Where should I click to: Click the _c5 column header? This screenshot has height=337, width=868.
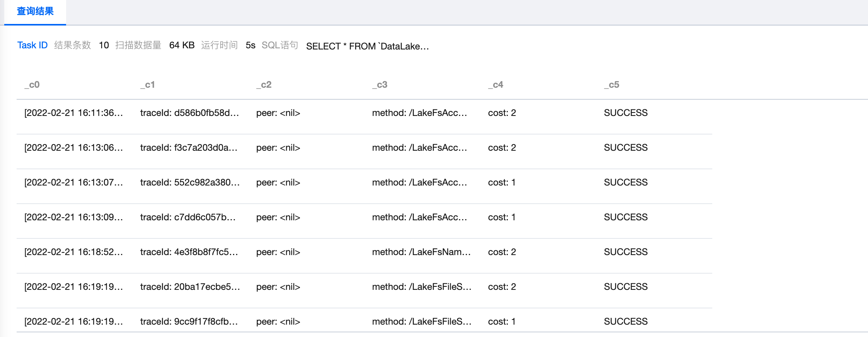pyautogui.click(x=612, y=85)
